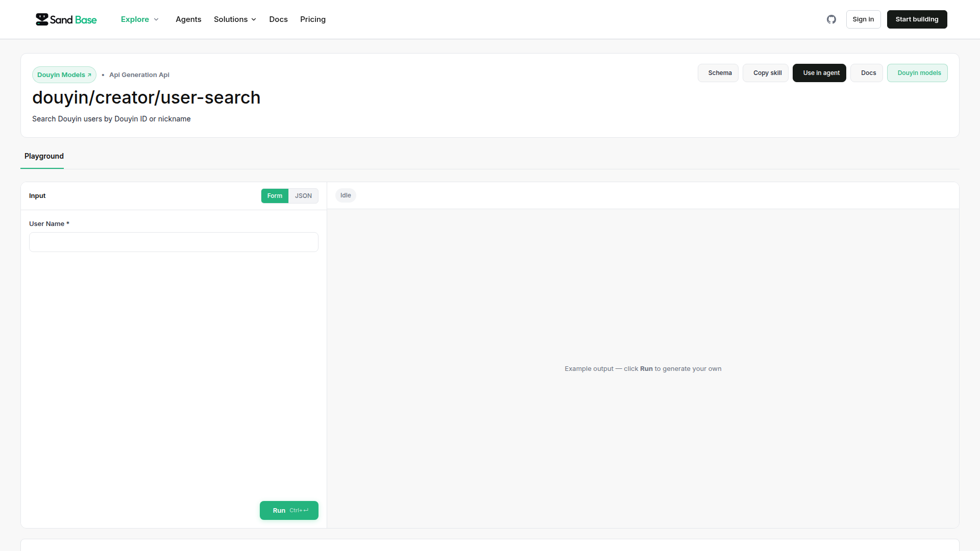Click the Copy skill button

pos(766,73)
